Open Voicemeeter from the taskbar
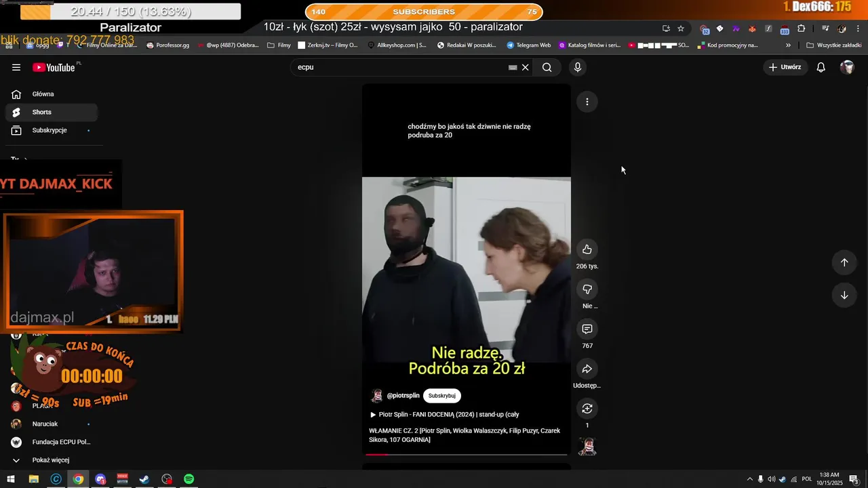The width and height of the screenshot is (868, 488). (123, 479)
